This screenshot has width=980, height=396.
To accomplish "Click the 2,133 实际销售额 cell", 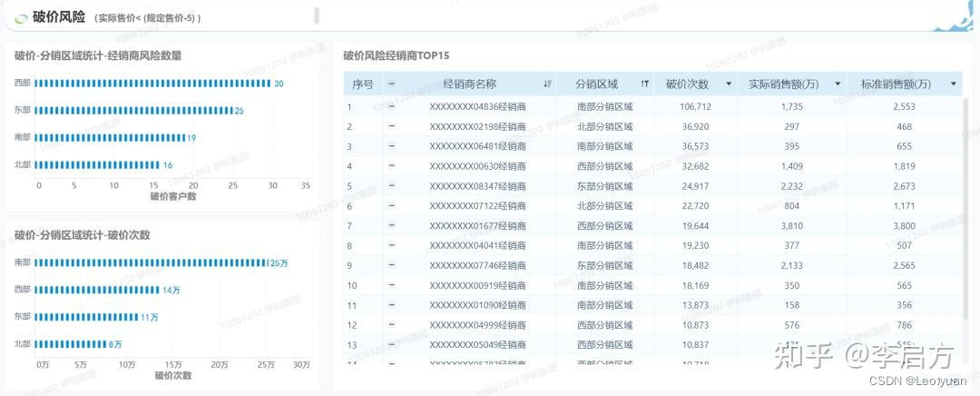I will pyautogui.click(x=791, y=265).
